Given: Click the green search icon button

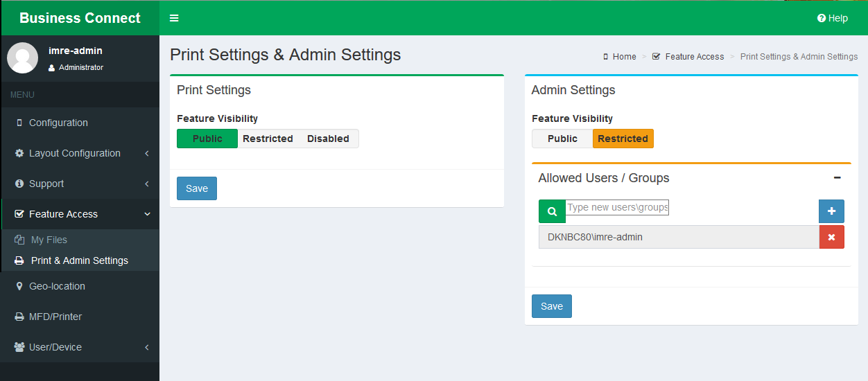Looking at the screenshot, I should coord(552,211).
